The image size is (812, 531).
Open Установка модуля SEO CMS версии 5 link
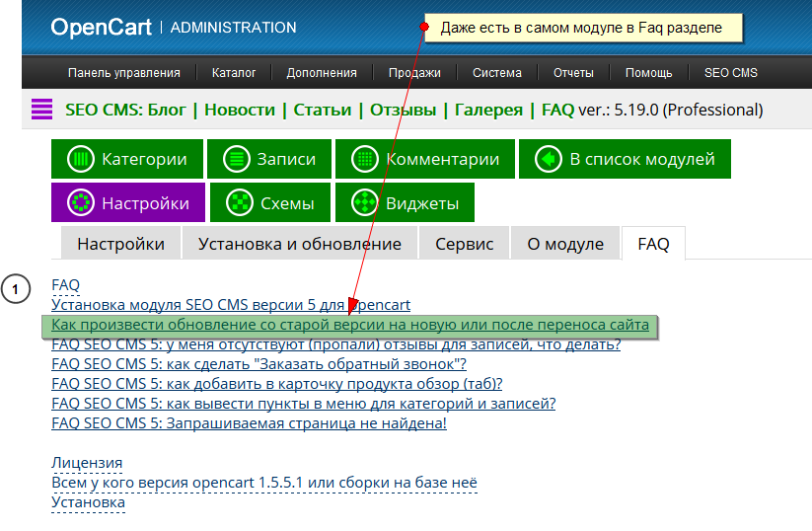tap(231, 305)
